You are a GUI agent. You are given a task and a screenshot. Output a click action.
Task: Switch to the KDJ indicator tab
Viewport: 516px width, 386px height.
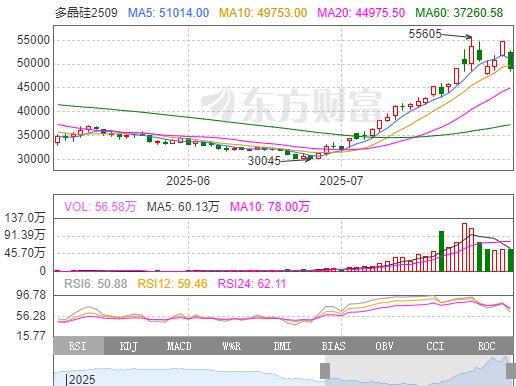(129, 346)
